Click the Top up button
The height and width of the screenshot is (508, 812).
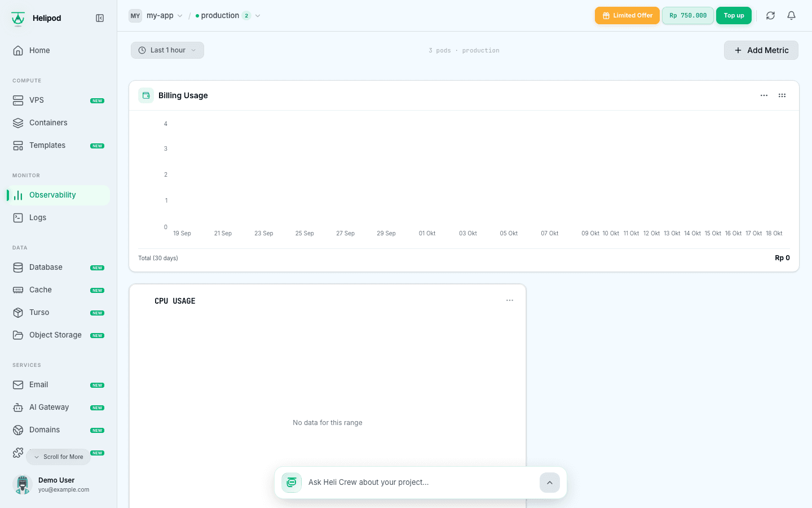[734, 16]
